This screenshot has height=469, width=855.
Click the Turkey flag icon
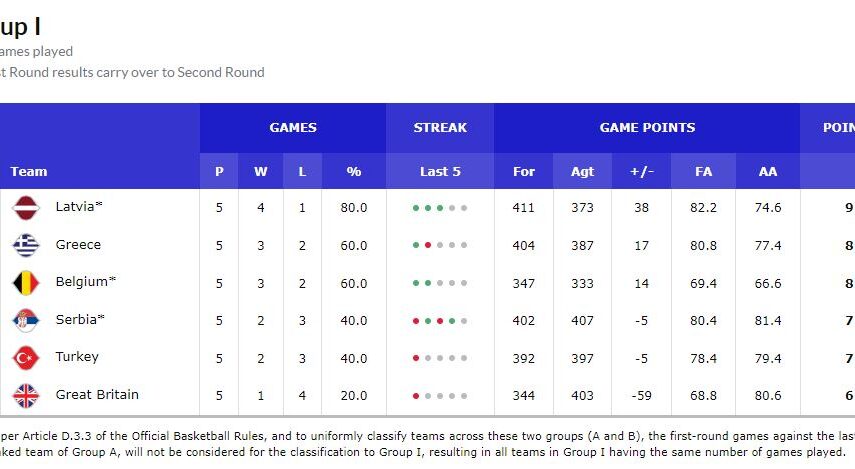[x=25, y=357]
